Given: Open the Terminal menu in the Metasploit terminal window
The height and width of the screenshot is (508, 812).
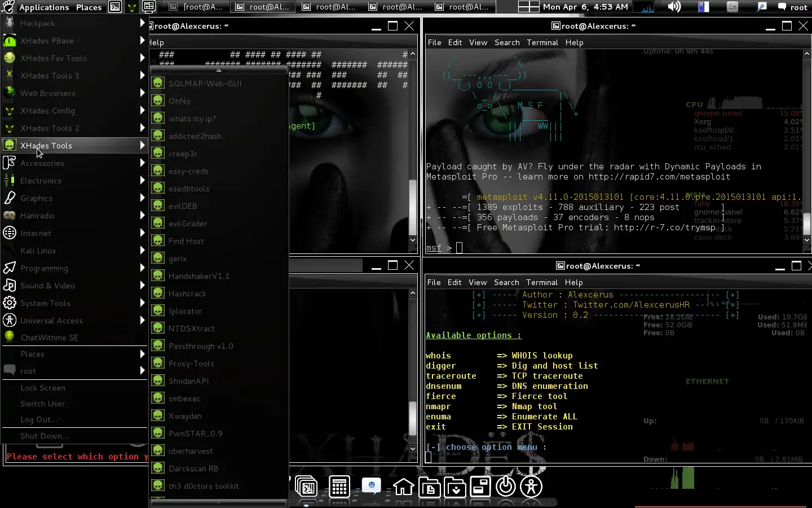Looking at the screenshot, I should [542, 42].
